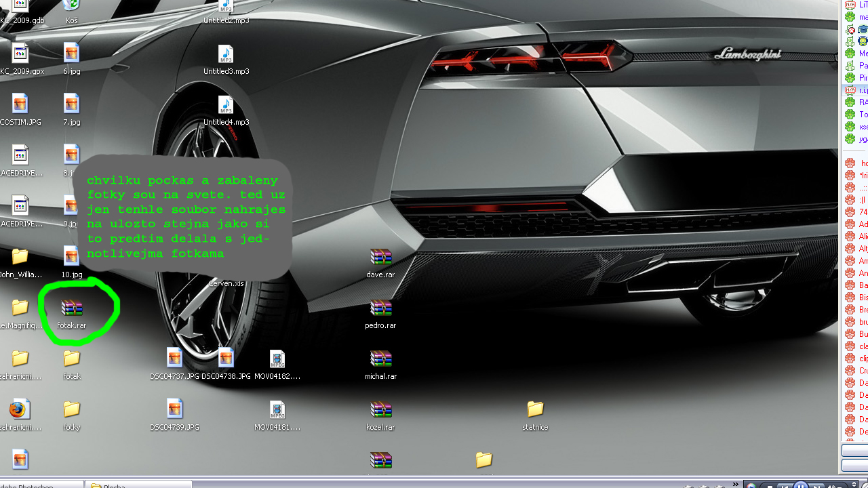Open the MOV04181 MPEG video file

coord(277,410)
